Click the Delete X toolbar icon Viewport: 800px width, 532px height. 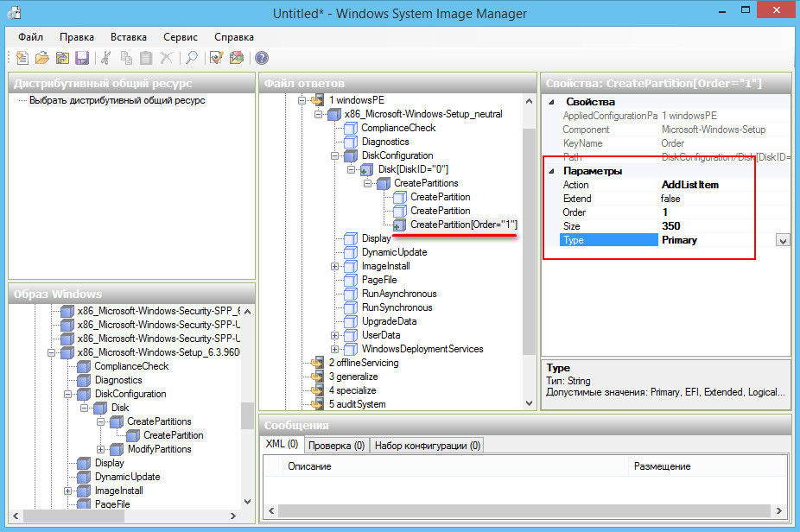pos(167,58)
